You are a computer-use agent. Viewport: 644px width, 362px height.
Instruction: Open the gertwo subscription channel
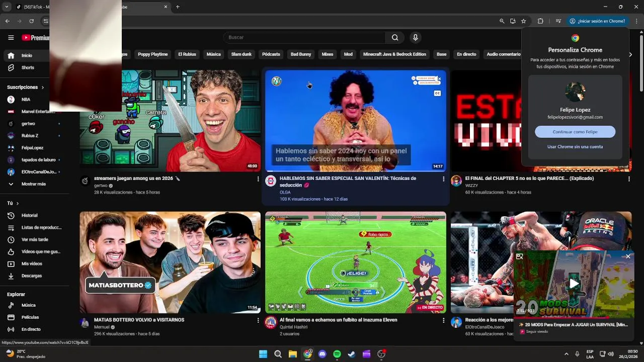pyautogui.click(x=34, y=124)
